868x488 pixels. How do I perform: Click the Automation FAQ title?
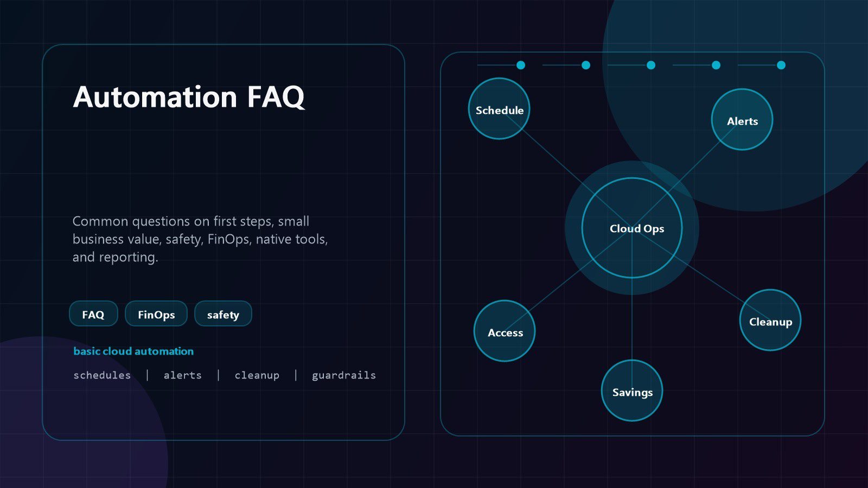click(189, 98)
